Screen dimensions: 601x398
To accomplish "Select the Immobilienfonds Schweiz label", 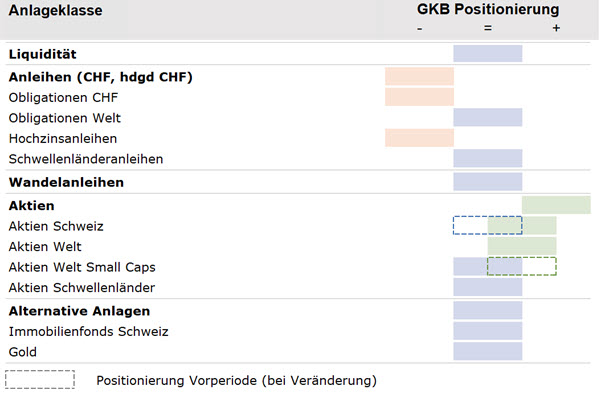I will click(x=89, y=331).
